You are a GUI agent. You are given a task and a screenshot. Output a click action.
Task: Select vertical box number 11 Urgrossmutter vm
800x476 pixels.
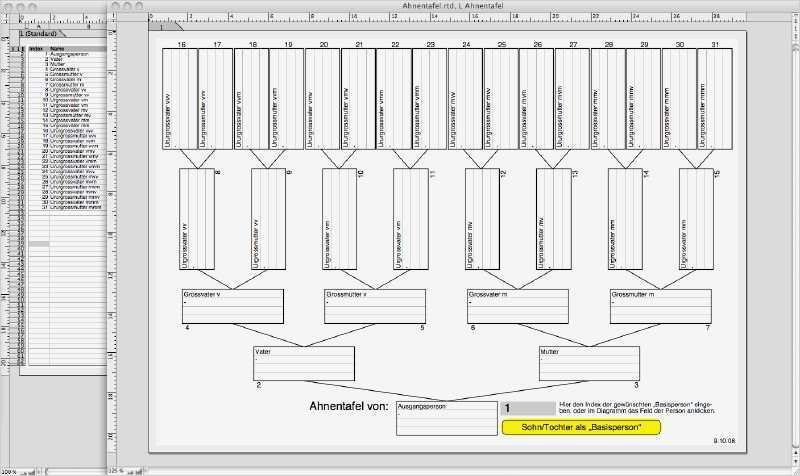pos(411,219)
